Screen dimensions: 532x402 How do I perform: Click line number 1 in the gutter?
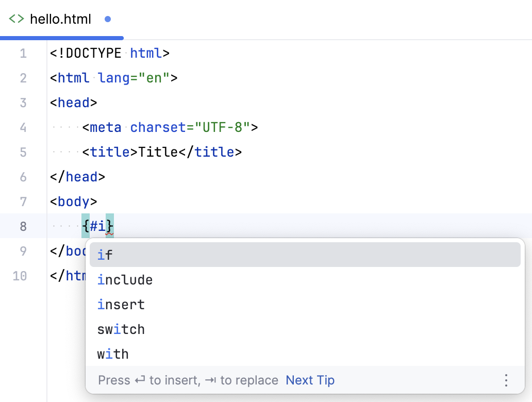click(x=23, y=53)
